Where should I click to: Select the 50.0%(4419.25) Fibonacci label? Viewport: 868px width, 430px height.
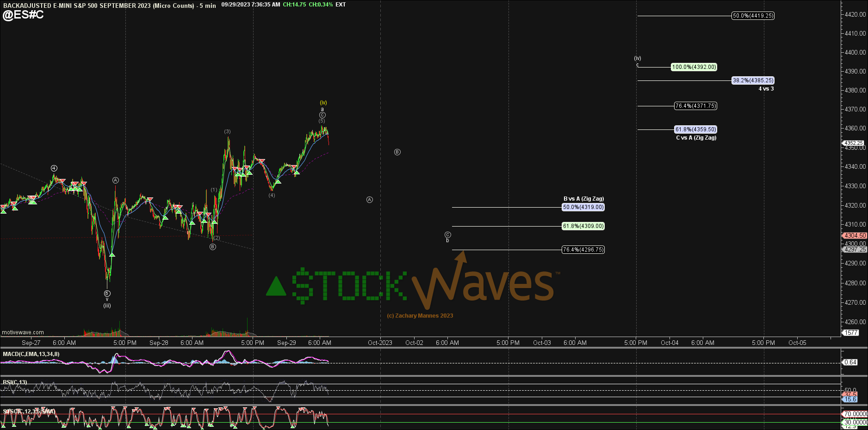tap(753, 16)
